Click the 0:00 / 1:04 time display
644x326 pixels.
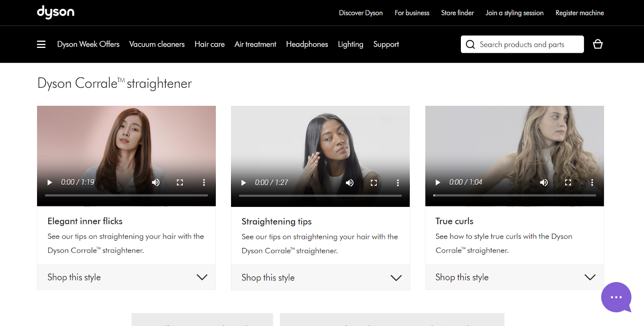tap(466, 182)
